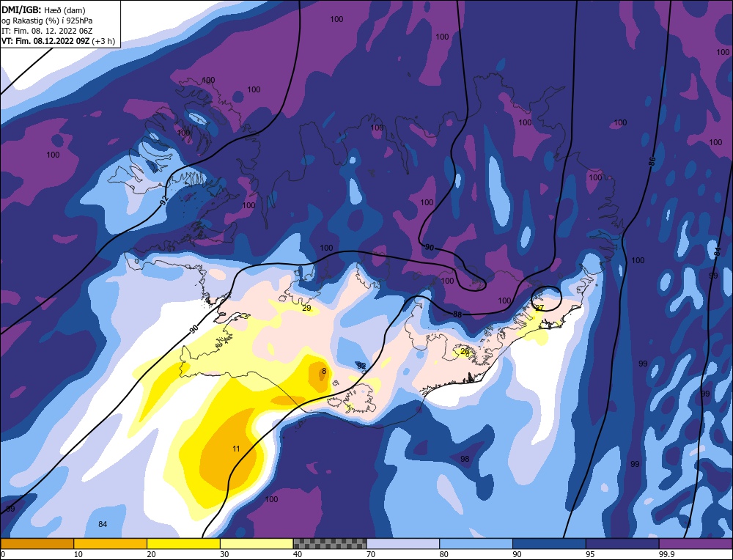Click the humidity value '29' on land
Image resolution: width=733 pixels, height=560 pixels.
(306, 308)
